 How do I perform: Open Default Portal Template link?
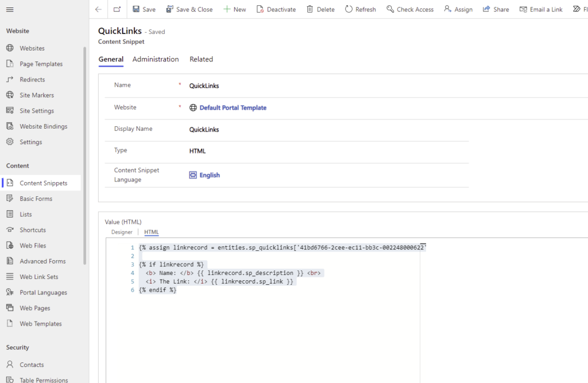click(x=233, y=107)
